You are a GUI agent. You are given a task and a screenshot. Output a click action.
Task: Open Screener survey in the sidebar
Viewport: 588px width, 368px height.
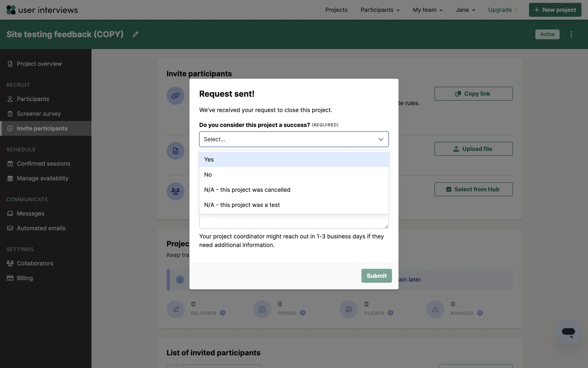tap(39, 114)
